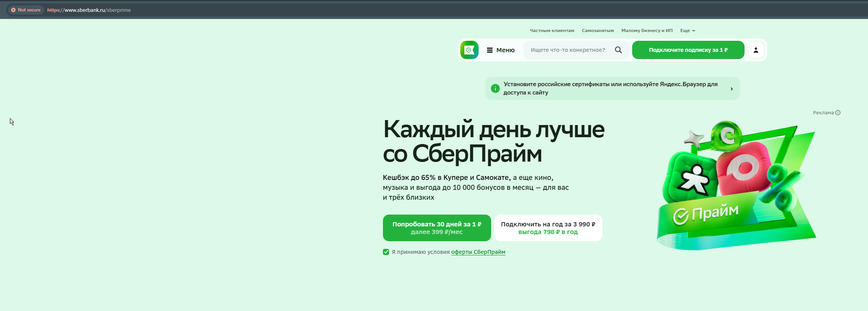Click the search magnifier icon
The width and height of the screenshot is (868, 311).
coord(618,50)
